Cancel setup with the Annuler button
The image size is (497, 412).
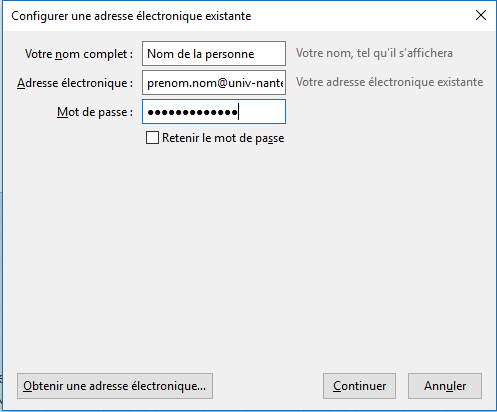click(445, 386)
